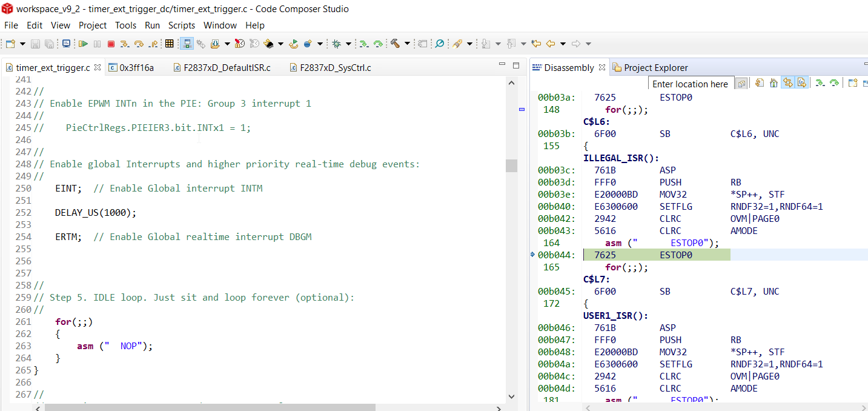This screenshot has height=411, width=868.
Task: Open the Next Annotation dropdown arrow
Action: tap(499, 44)
